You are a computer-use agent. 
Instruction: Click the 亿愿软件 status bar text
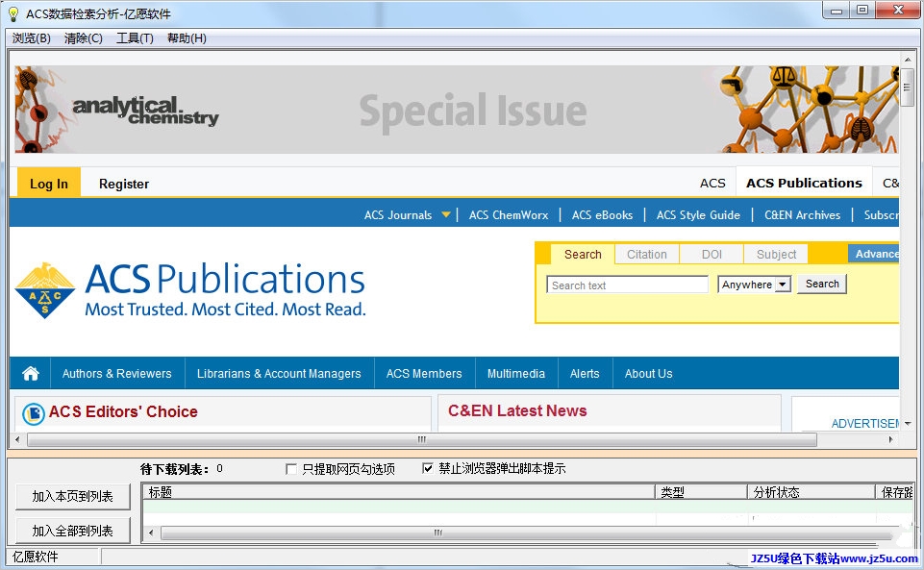click(36, 557)
